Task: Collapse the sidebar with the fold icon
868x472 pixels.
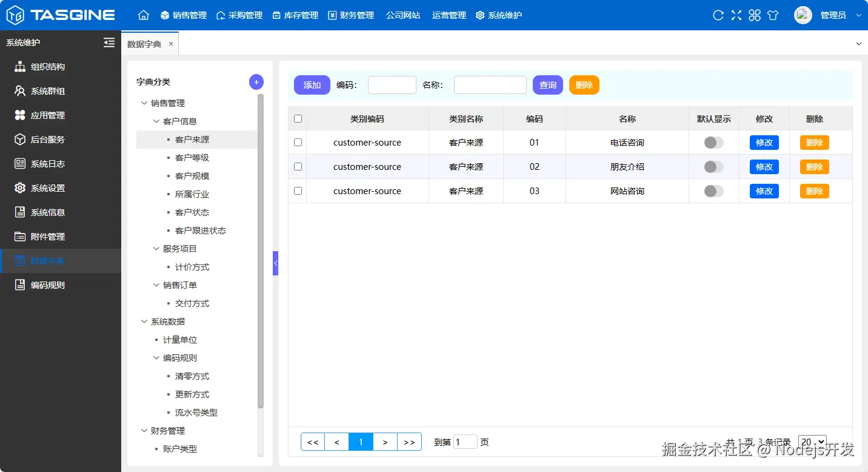Action: click(x=109, y=42)
